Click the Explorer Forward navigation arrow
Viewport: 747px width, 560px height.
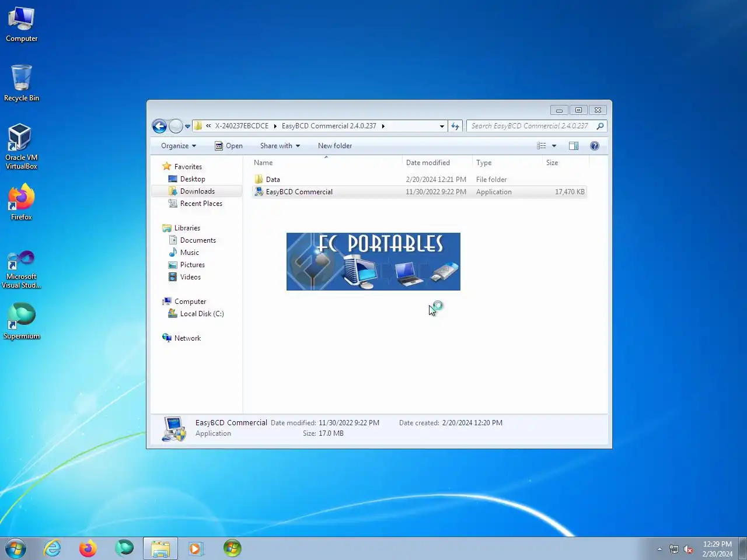(x=176, y=126)
